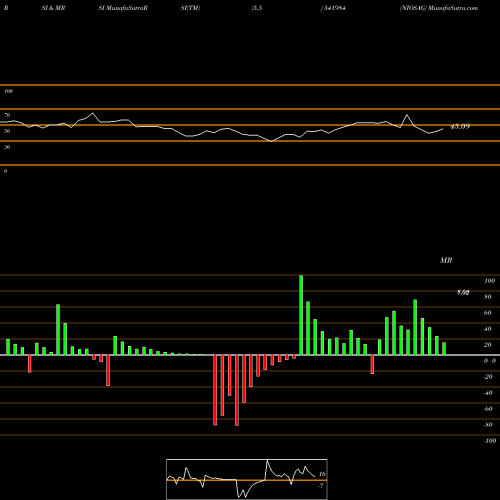Click the -100 label on the MR axis
Viewport: 500px width, 500px height.
490,441
